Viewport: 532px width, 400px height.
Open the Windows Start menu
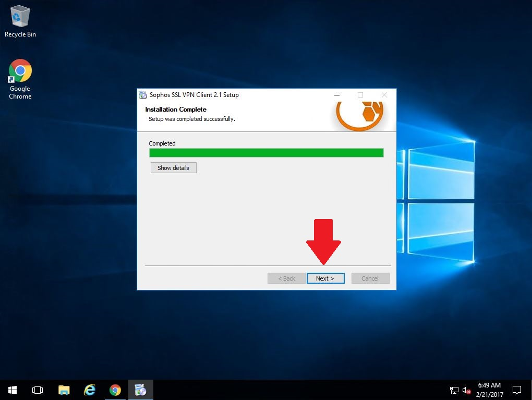tap(13, 390)
